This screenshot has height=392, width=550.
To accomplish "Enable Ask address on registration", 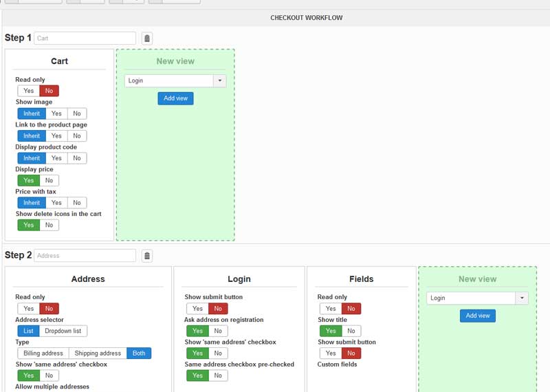I will 197,331.
